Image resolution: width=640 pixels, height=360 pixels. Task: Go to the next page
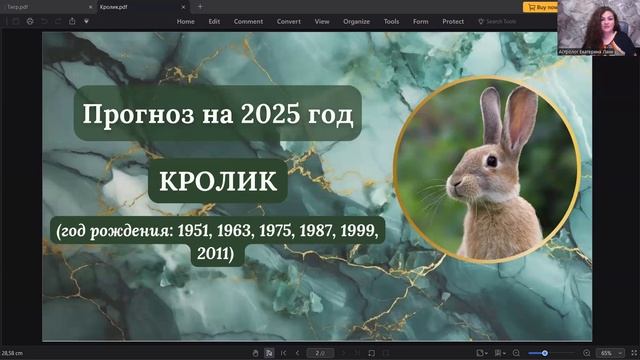pos(344,353)
